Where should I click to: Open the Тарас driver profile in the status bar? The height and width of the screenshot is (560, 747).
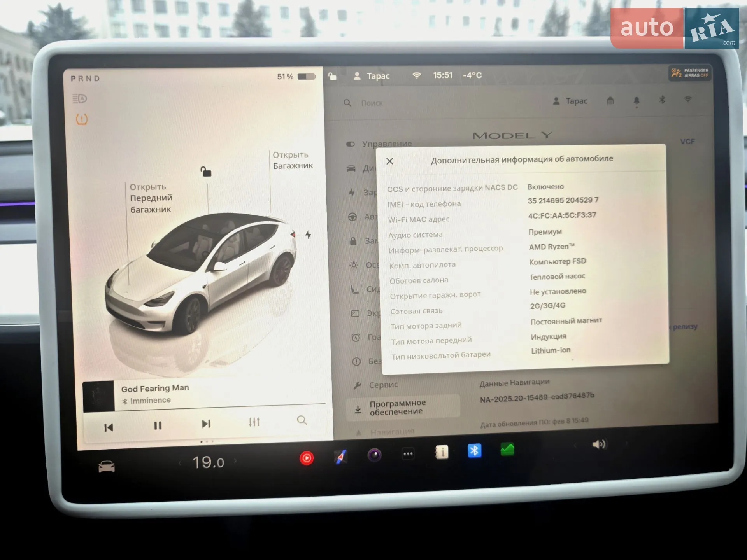pyautogui.click(x=371, y=76)
